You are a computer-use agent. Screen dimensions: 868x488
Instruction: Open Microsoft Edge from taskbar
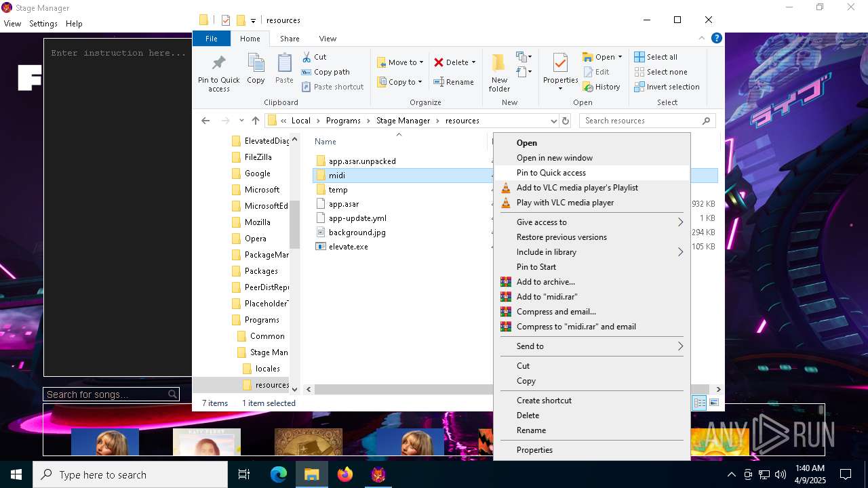(x=279, y=474)
